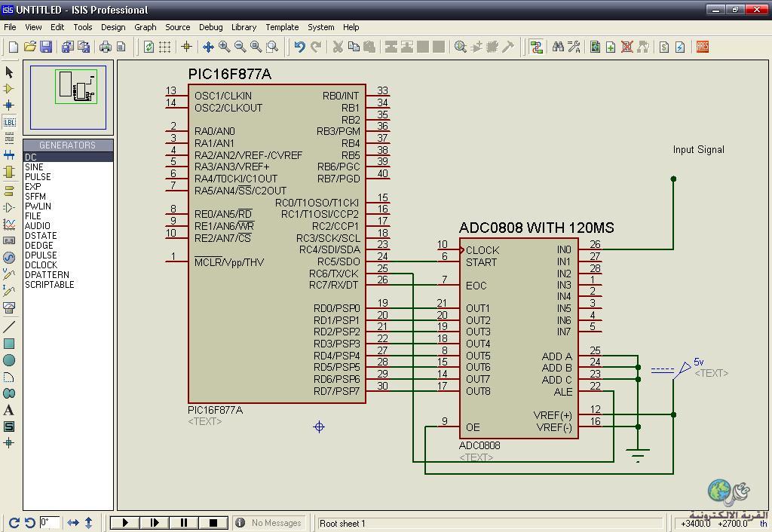Run the electrical rule check
Image resolution: width=772 pixels, height=532 pixels.
point(681,47)
